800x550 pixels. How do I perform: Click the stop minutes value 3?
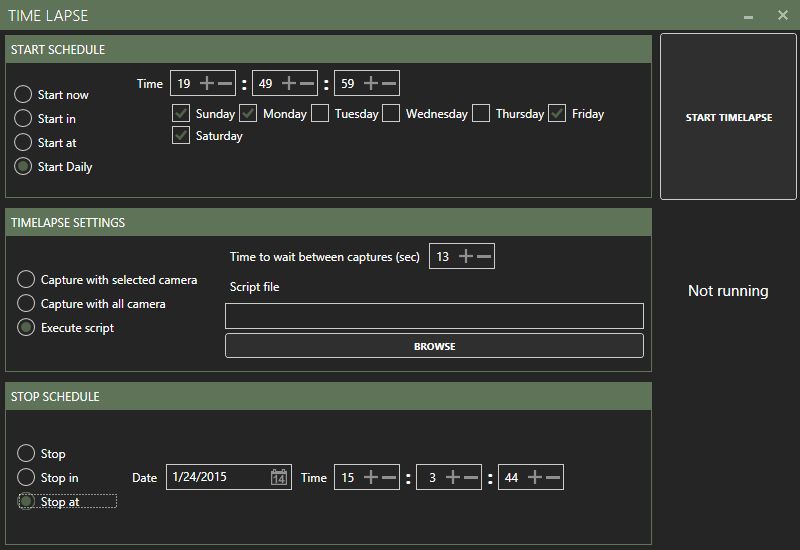pyautogui.click(x=433, y=477)
